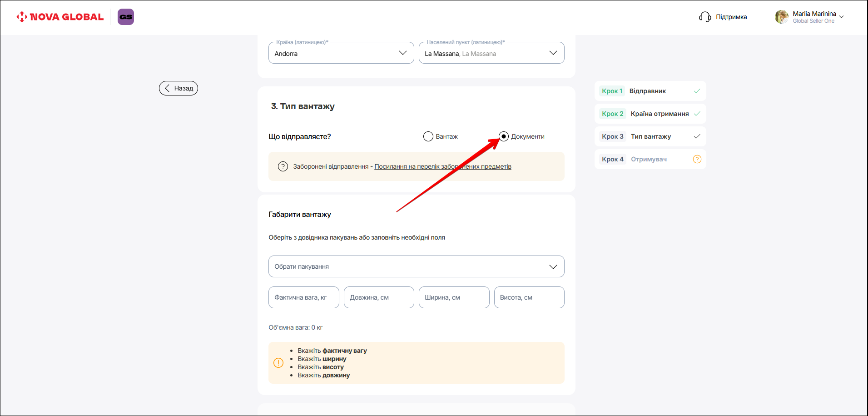Click the Фактична вага, кг field
The height and width of the screenshot is (416, 868).
click(303, 297)
